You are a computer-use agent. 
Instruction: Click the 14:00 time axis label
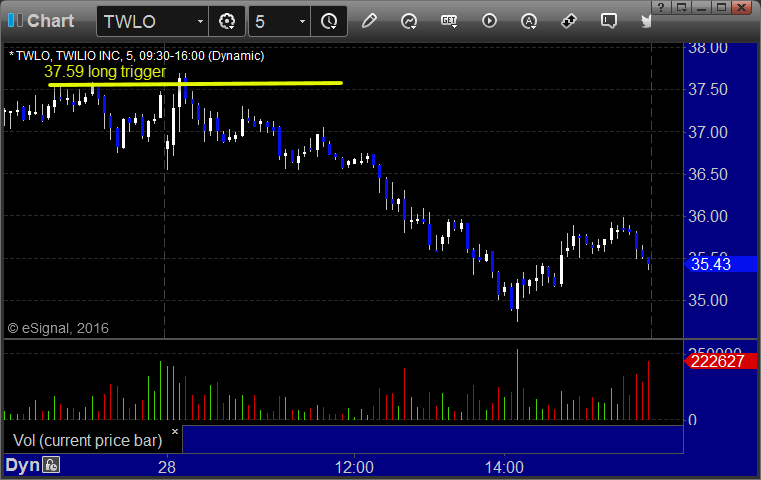(x=504, y=467)
